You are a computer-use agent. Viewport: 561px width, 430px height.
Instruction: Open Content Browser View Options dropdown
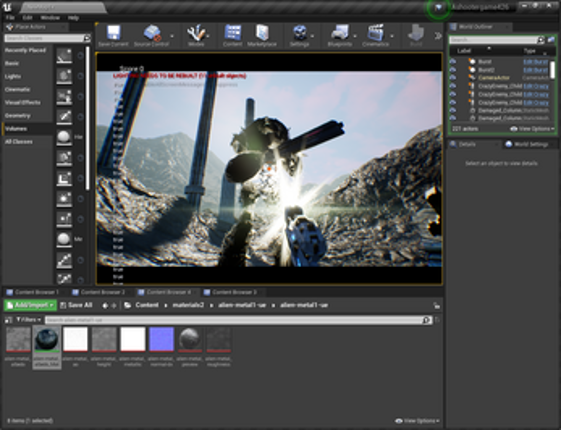417,421
